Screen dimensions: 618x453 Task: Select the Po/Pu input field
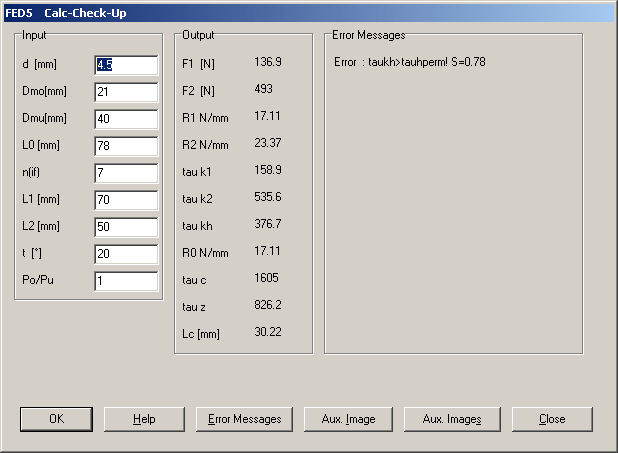pyautogui.click(x=126, y=281)
